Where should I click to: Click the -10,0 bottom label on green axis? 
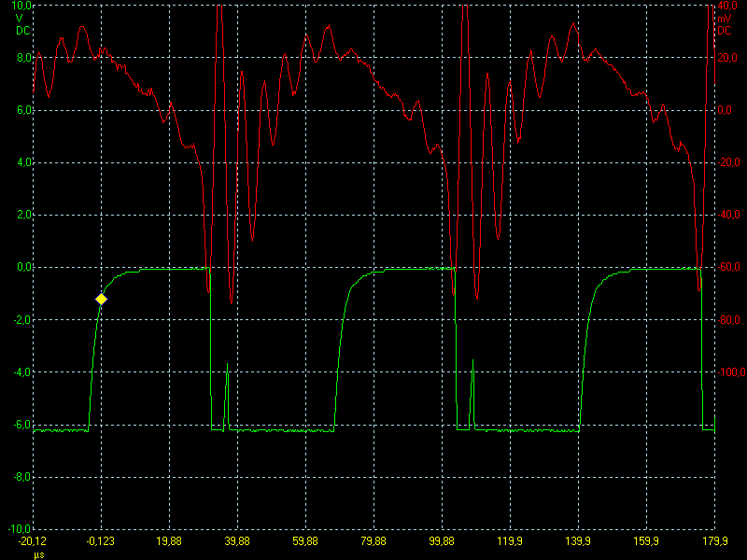point(20,528)
